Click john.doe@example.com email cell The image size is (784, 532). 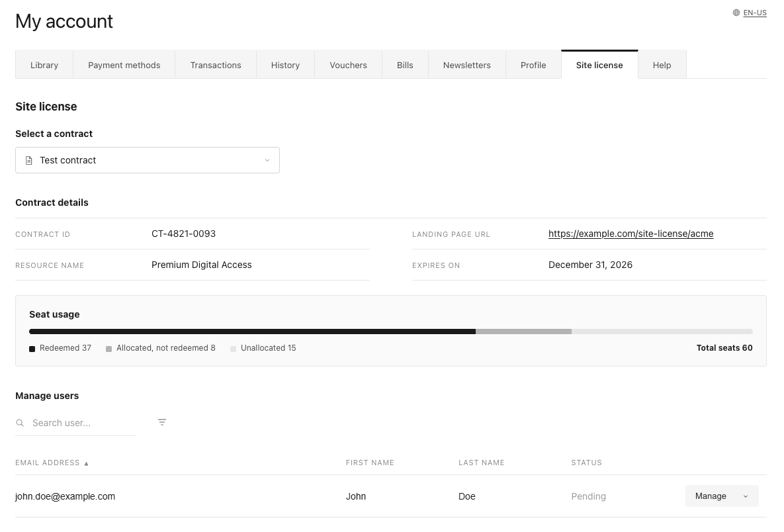coord(65,496)
